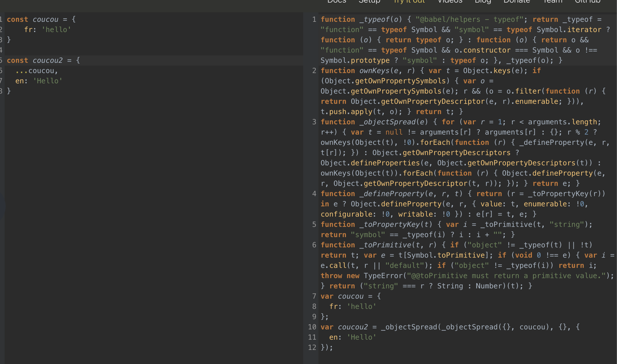This screenshot has width=617, height=364.
Task: Click en: 'Hello' line in input editor
Action: pyautogui.click(x=39, y=81)
